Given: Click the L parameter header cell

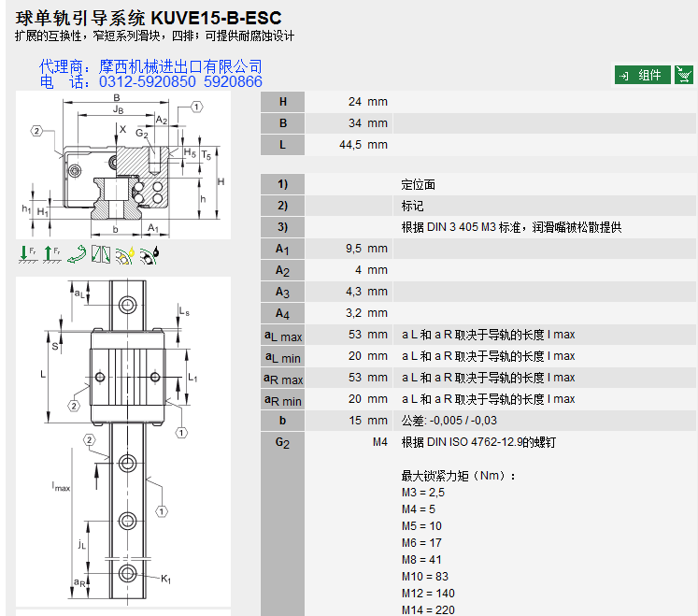Looking at the screenshot, I should pos(283,145).
